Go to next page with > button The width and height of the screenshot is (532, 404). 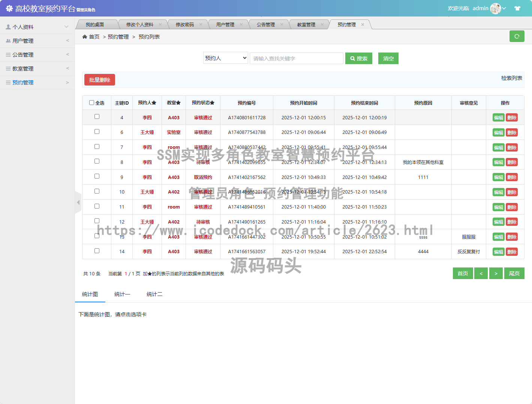[496, 273]
